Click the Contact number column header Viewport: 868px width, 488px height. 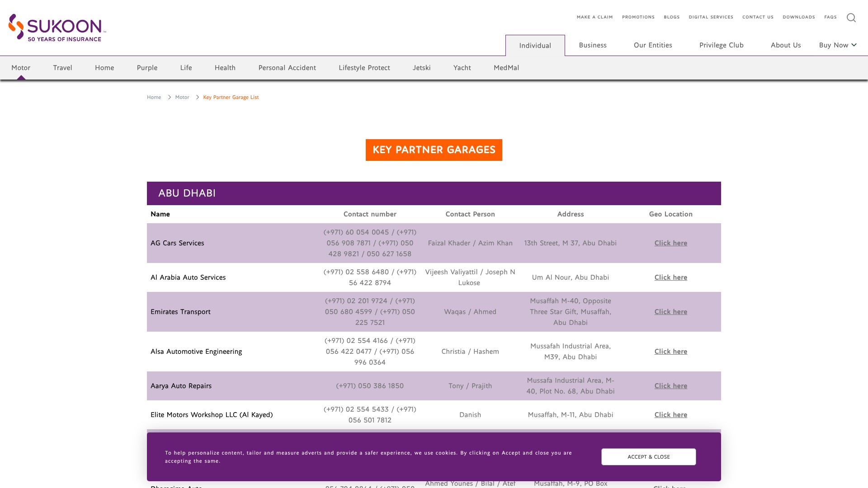tap(370, 214)
